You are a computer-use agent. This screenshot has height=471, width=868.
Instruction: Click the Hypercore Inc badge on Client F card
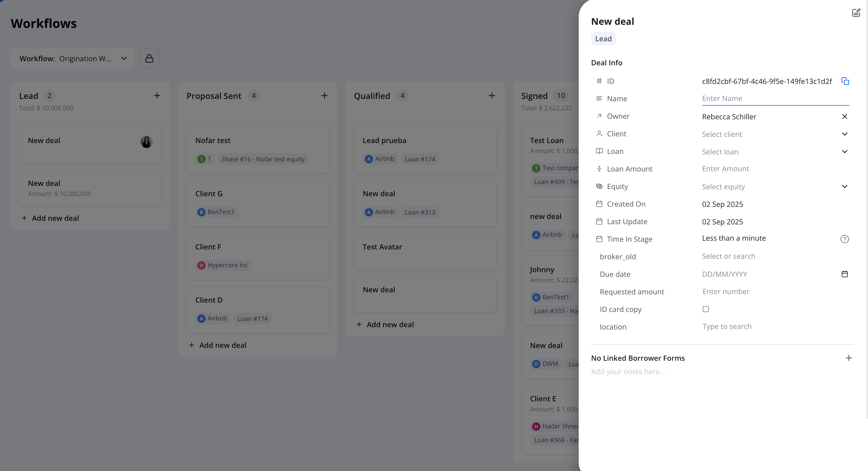coord(224,265)
